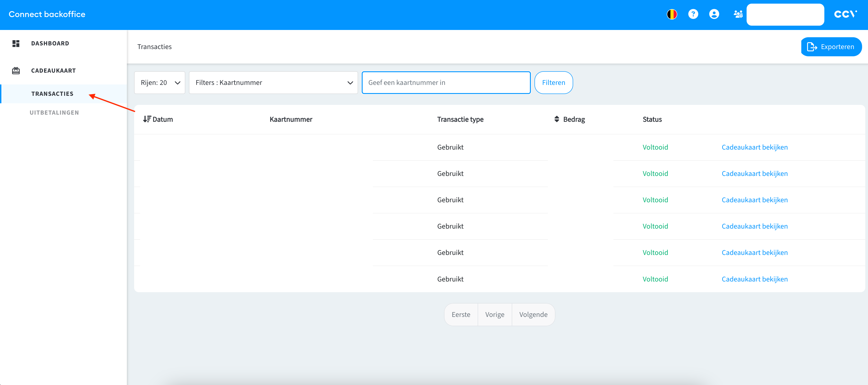Click the Cadeaukaart gift card icon
This screenshot has width=868, height=385.
point(16,71)
